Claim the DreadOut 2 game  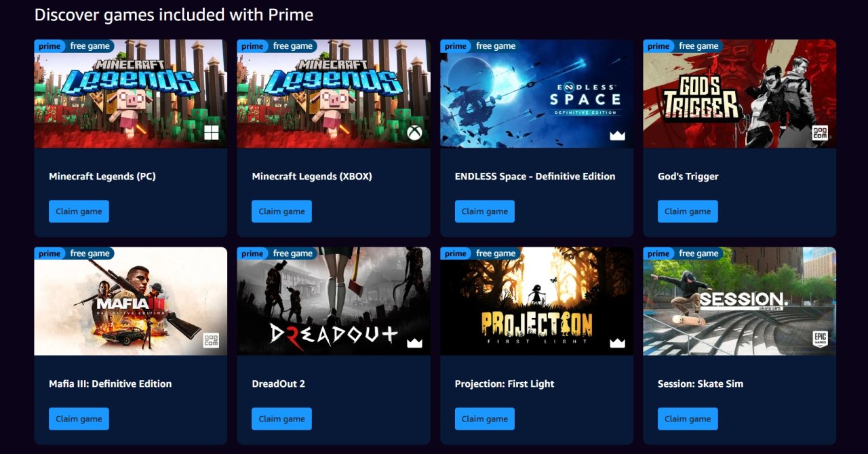[x=281, y=419]
